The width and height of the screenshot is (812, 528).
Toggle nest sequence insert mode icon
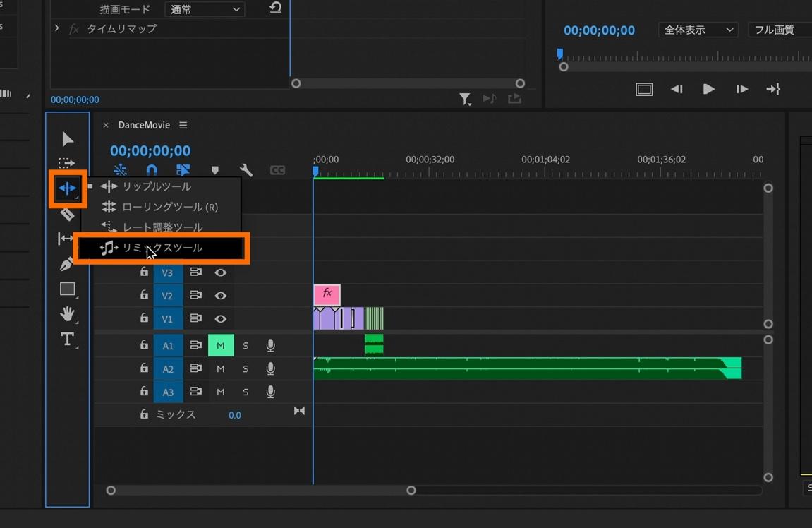[x=120, y=170]
